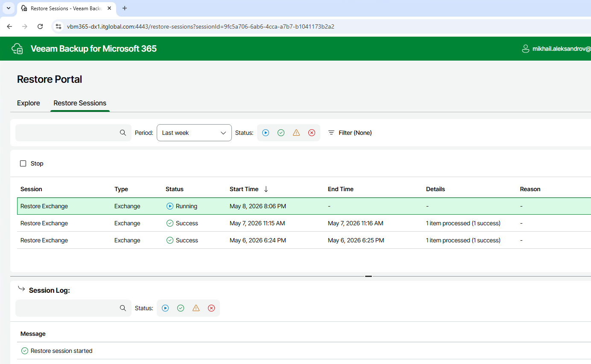
Task: Click the Restore session started log message
Action: pos(61,351)
